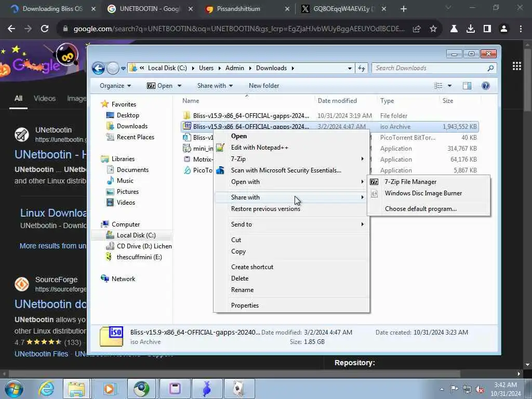Viewport: 532px width, 399px height.
Task: Click the Chrome profile avatar icon
Action: pyautogui.click(x=504, y=29)
